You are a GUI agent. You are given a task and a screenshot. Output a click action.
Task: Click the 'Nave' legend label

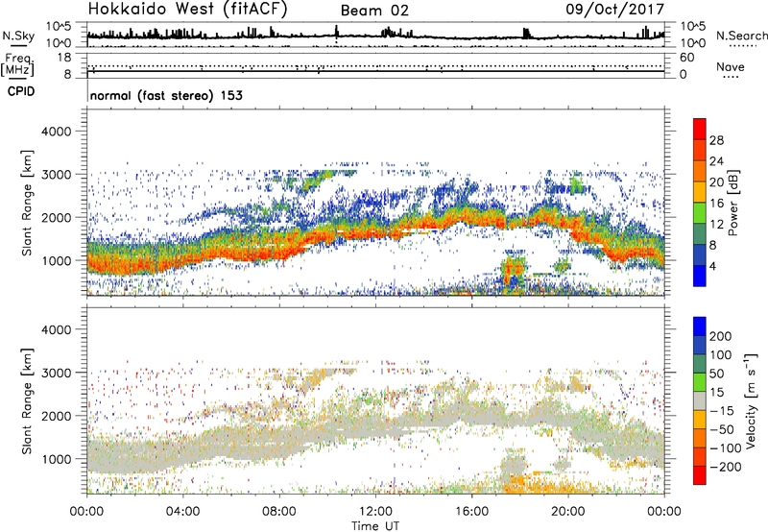click(731, 66)
